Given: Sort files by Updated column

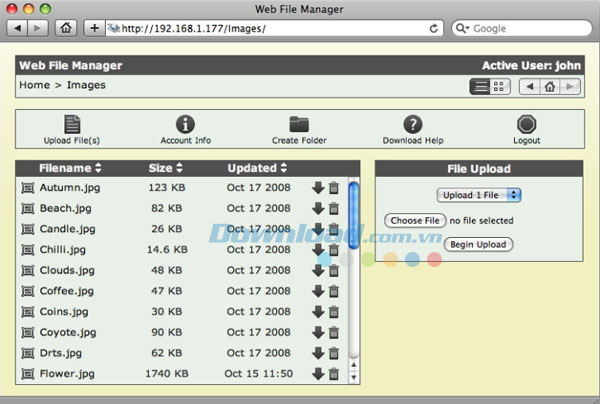Looking at the screenshot, I should click(x=257, y=168).
